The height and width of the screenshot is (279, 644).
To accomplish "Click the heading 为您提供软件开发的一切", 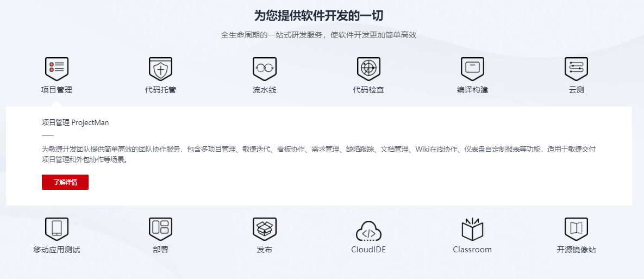I will point(318,16).
